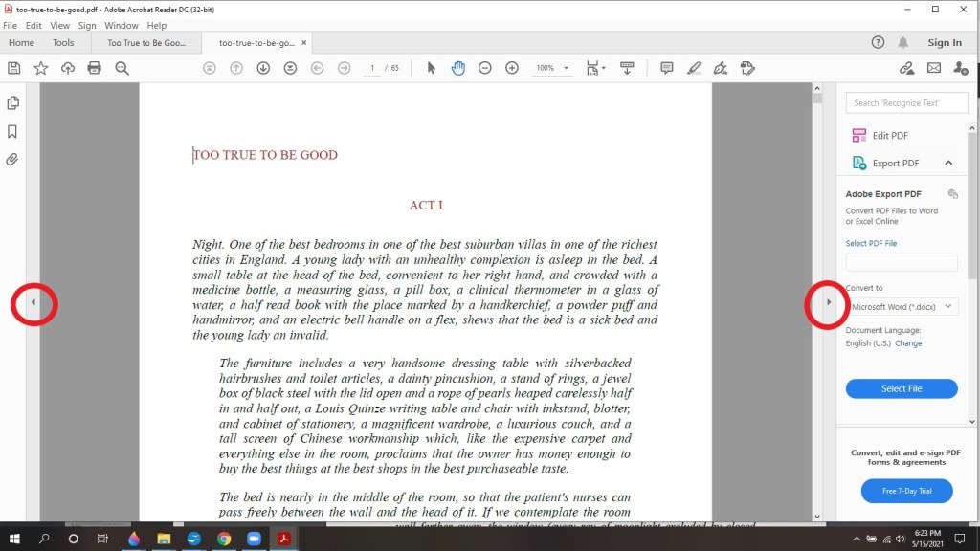
Task: Click the Search 'Recognize Text' field
Action: tap(907, 102)
